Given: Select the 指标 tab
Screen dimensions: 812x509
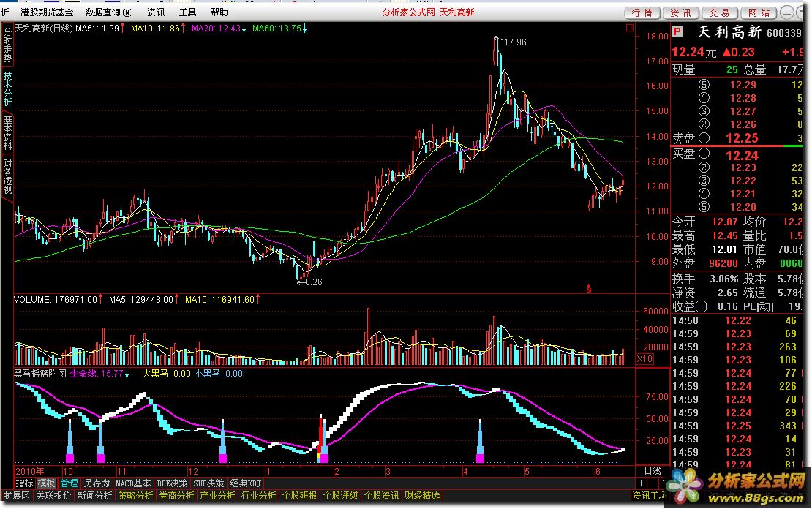Looking at the screenshot, I should tap(24, 483).
